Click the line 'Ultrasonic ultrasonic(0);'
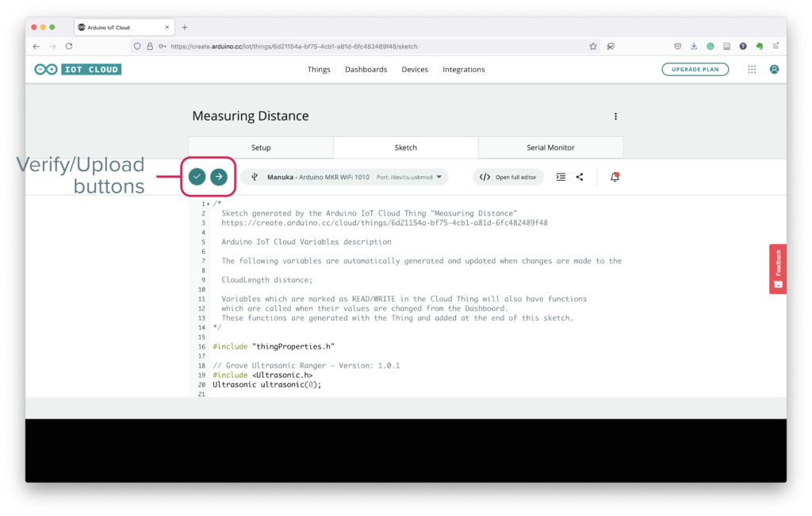 coord(266,384)
